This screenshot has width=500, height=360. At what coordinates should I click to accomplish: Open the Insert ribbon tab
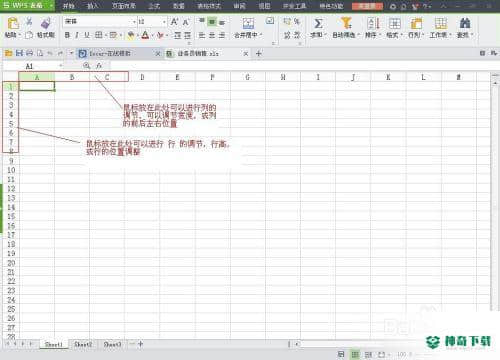93,6
